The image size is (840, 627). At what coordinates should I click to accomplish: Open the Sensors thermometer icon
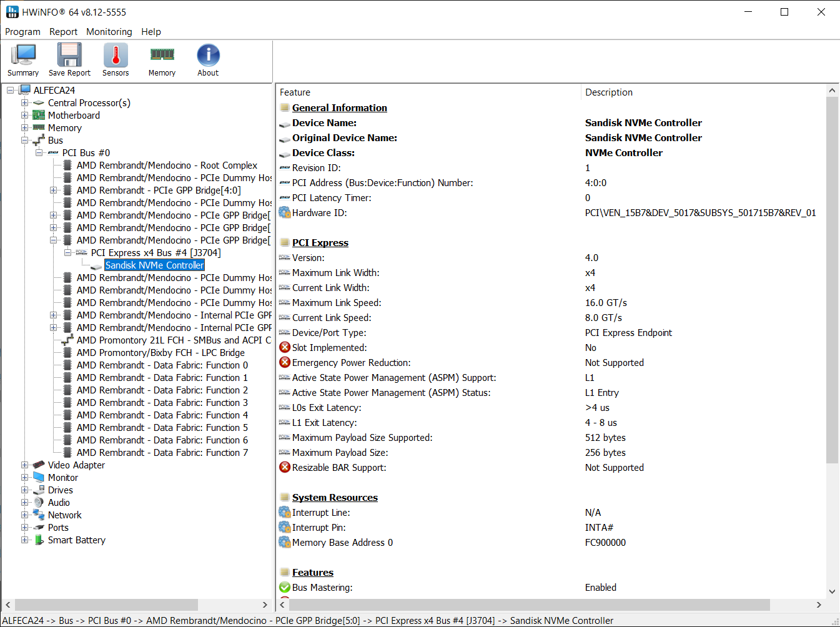116,56
